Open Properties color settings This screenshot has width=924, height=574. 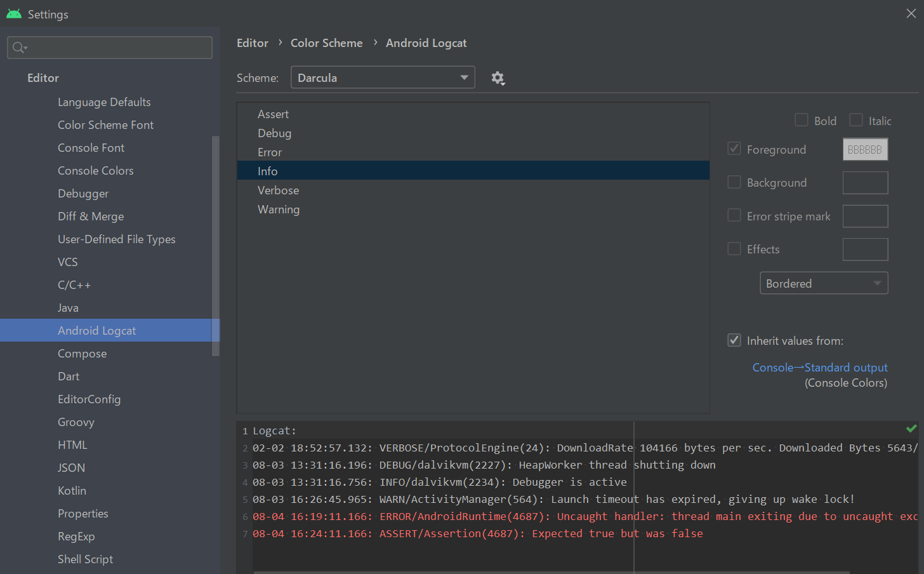tap(82, 514)
